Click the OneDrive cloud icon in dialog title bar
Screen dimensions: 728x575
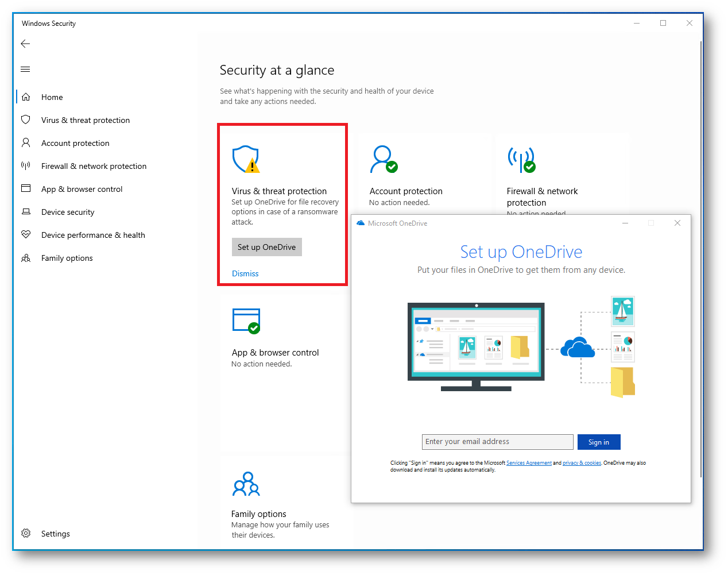(x=361, y=223)
